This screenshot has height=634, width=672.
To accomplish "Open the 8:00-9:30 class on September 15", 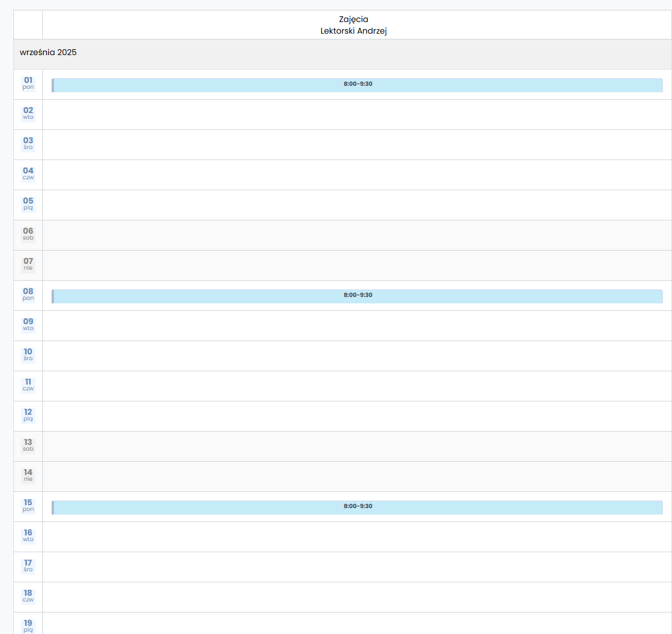I will click(357, 507).
